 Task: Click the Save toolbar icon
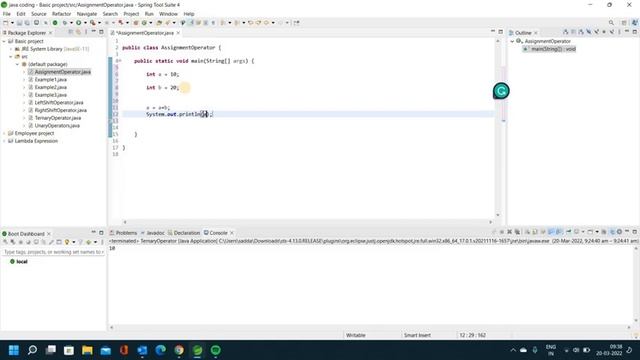[x=20, y=23]
